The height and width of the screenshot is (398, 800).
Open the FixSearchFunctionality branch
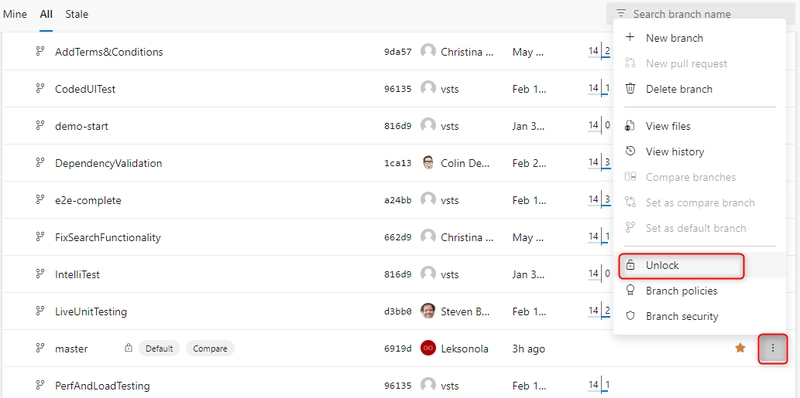pos(108,237)
